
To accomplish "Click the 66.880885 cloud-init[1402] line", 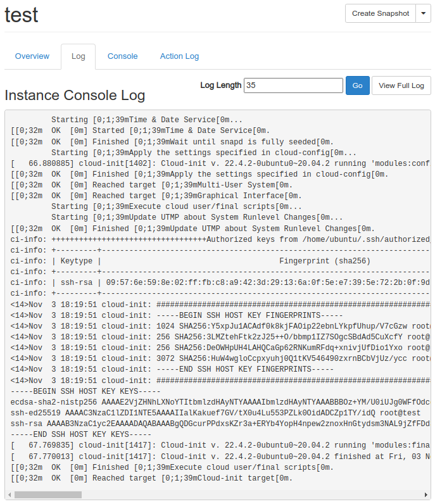I will click(220, 163).
